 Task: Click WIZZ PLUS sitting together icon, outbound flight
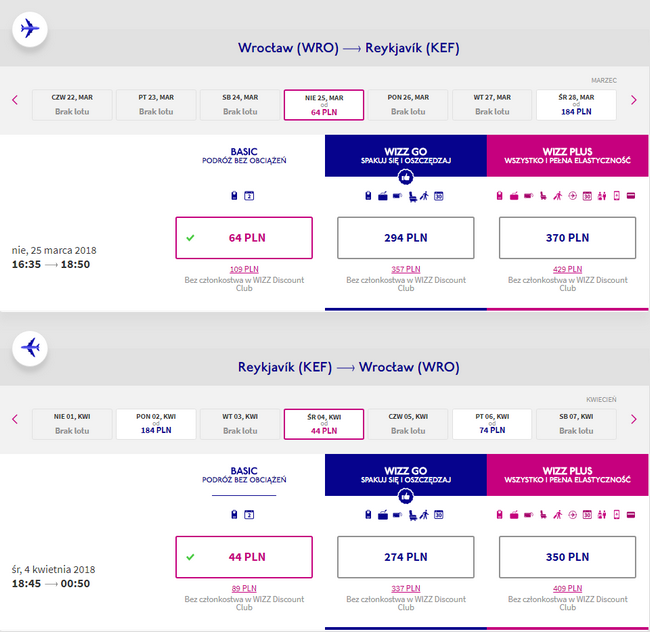pyautogui.click(x=602, y=196)
